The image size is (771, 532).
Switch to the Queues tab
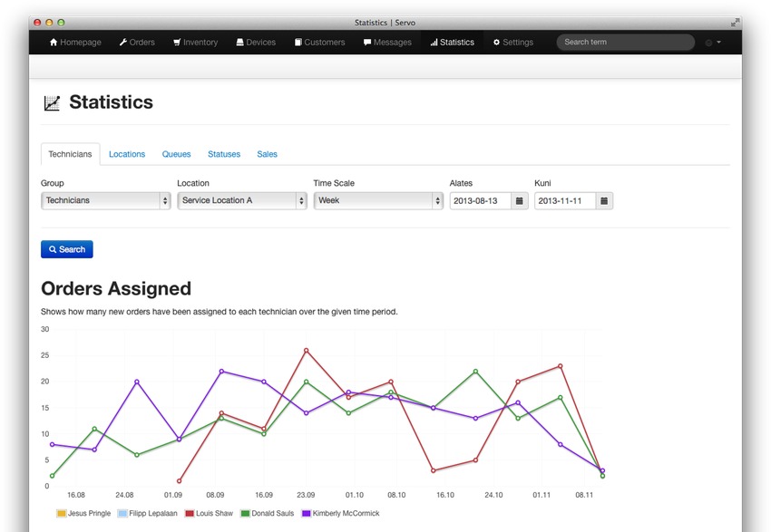(x=176, y=154)
